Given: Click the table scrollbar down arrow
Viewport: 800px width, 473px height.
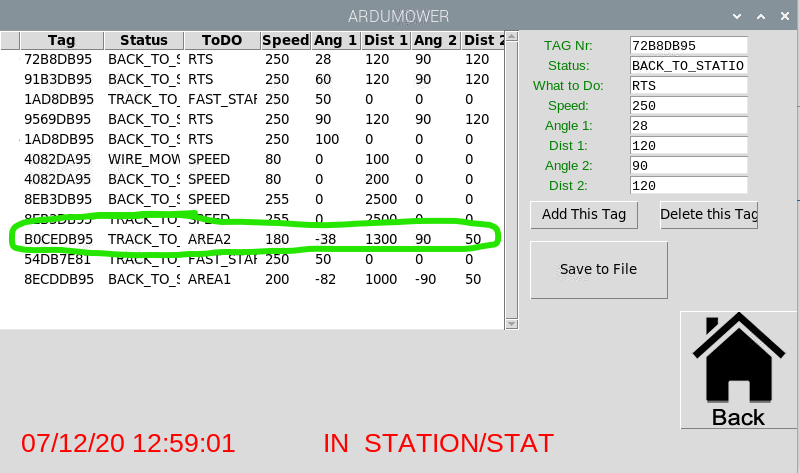Looking at the screenshot, I should pyautogui.click(x=511, y=324).
